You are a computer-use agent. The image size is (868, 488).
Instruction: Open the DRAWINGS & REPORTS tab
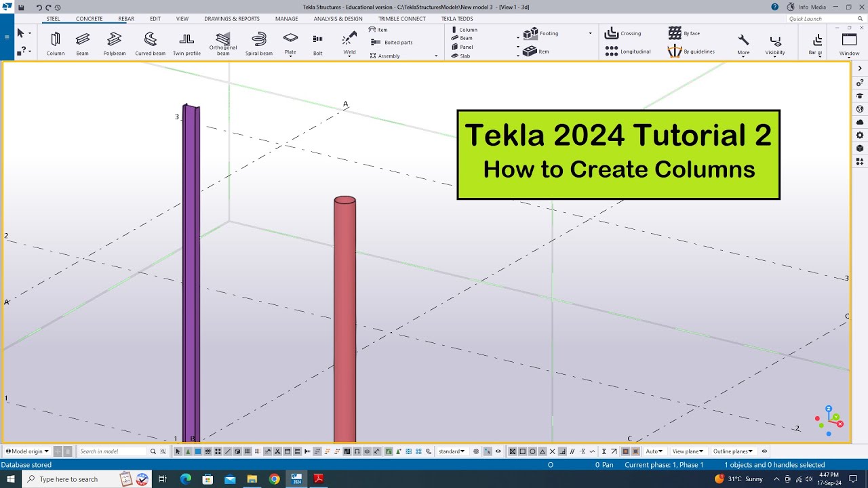pos(232,19)
